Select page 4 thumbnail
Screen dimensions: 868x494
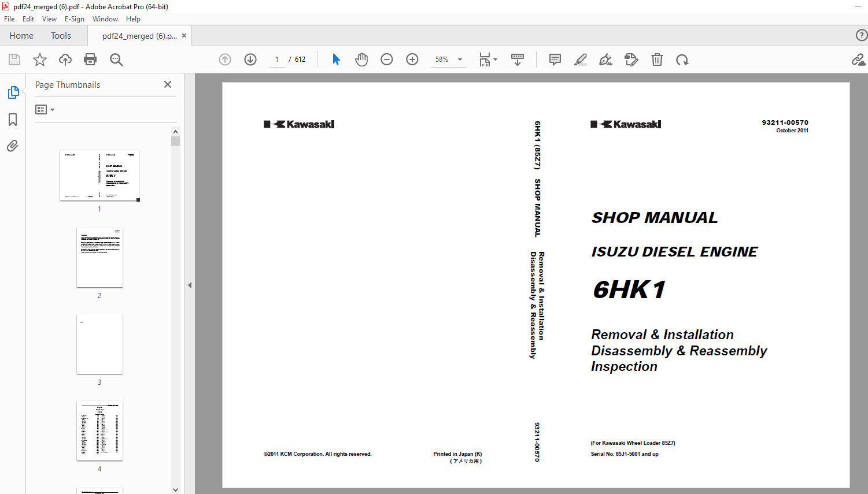(99, 430)
